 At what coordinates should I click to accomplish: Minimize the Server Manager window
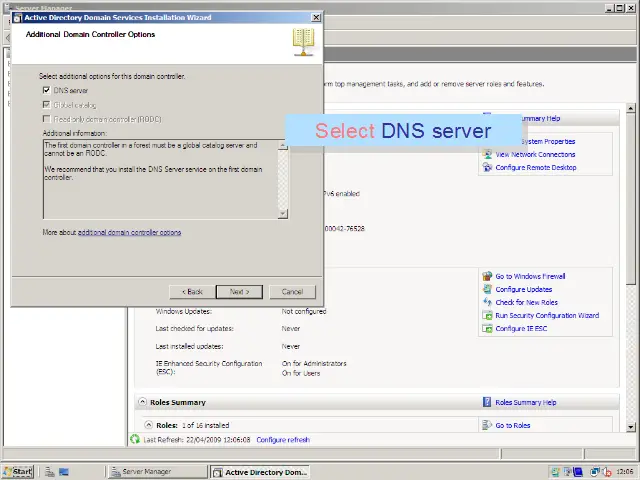click(x=609, y=8)
